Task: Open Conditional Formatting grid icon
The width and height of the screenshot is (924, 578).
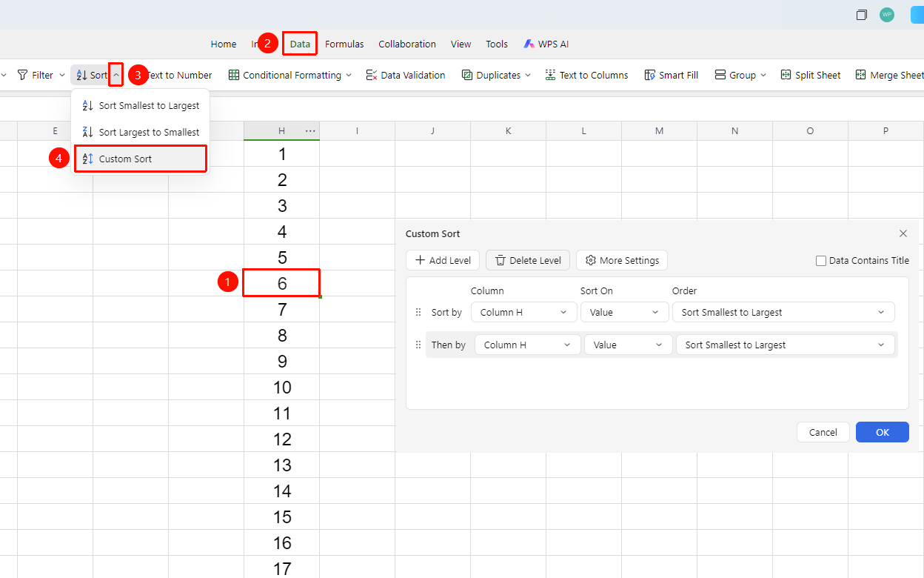Action: 234,75
